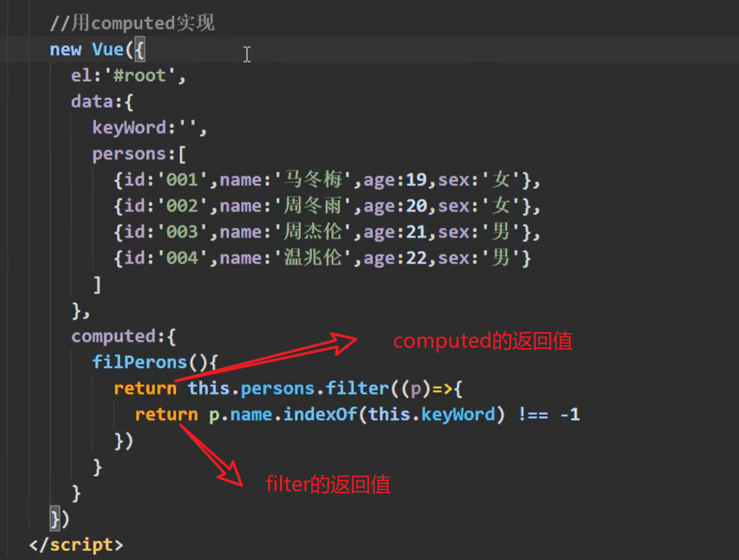Click the 'age:22' value
Image resolution: width=739 pixels, height=560 pixels.
coord(395,258)
